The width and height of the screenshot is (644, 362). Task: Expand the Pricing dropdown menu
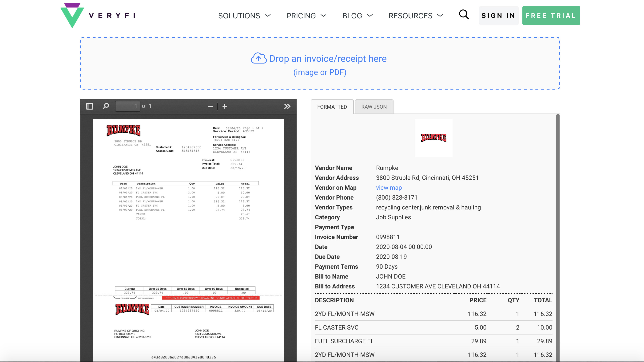coord(306,16)
